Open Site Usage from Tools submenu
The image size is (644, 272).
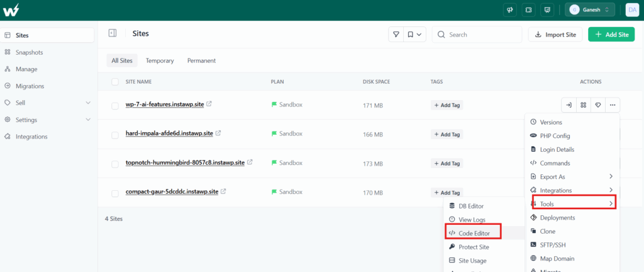coord(484,261)
